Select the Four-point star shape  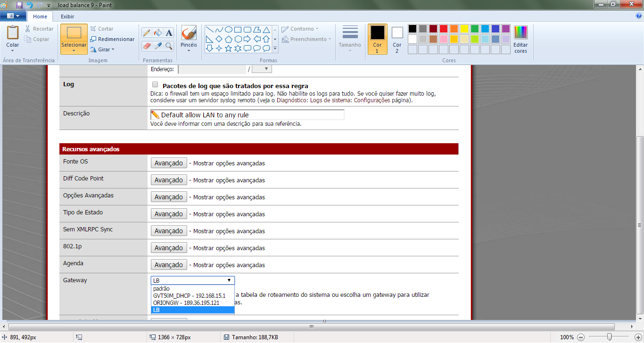click(219, 48)
